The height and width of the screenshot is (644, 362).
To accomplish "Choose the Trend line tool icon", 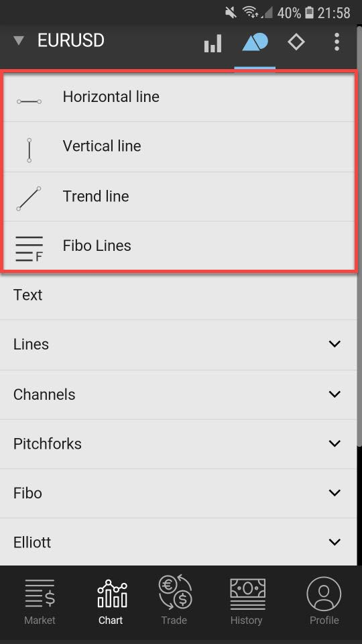I will [29, 199].
